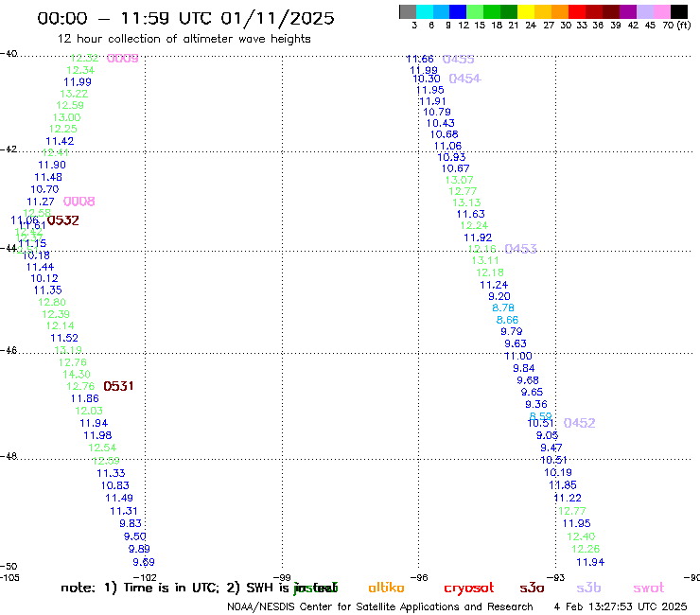
Task: Click the s3b time label '0453'
Action: pos(520,249)
